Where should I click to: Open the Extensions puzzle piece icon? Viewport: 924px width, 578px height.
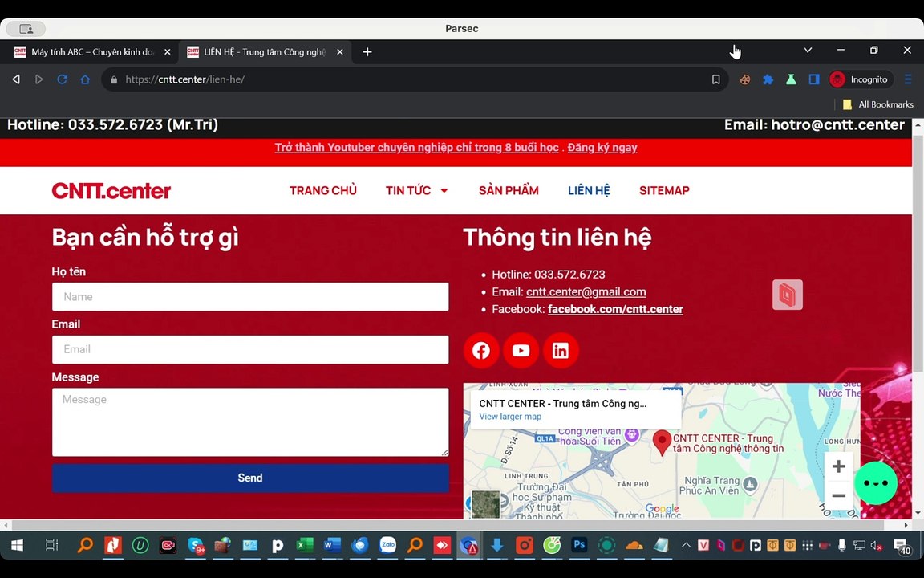768,79
